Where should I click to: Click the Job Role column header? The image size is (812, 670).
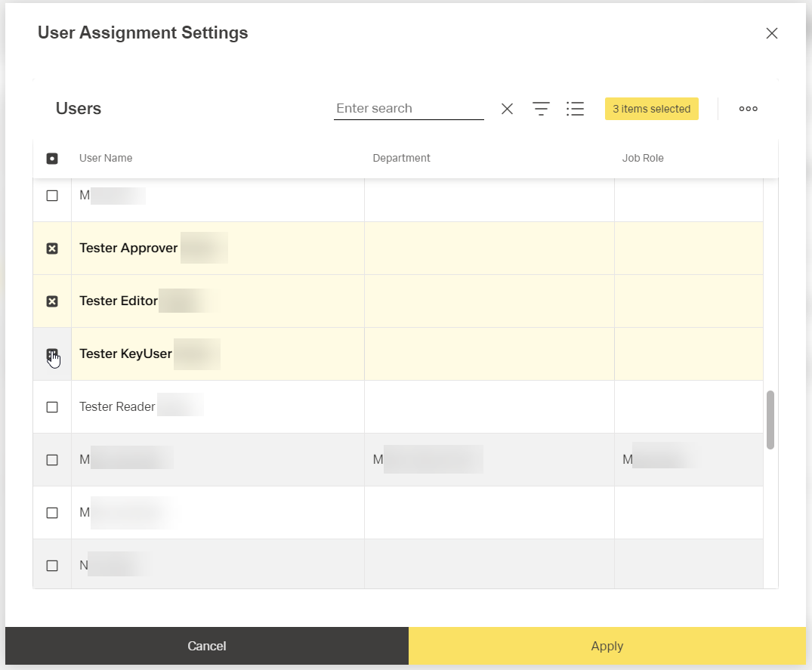pos(642,159)
